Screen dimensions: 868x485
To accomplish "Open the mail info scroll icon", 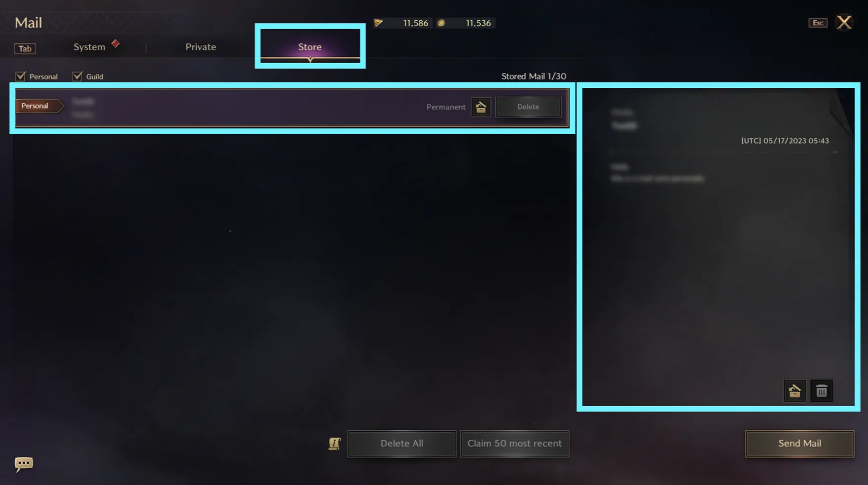I will pos(335,444).
